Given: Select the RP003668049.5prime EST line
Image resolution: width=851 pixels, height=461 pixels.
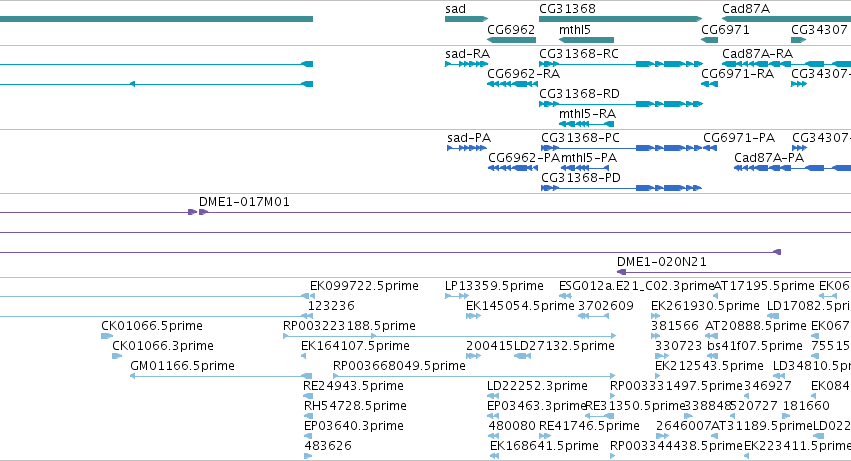Looking at the screenshot, I should [474, 376].
